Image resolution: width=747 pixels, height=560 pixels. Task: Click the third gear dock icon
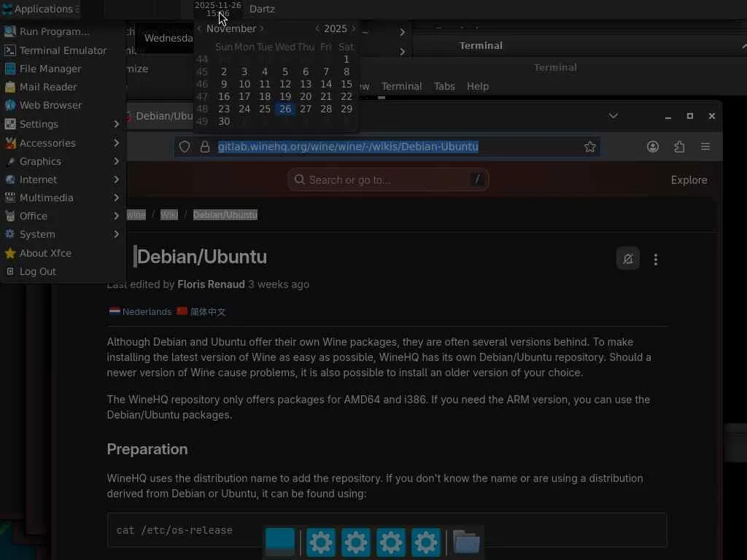[x=391, y=542]
